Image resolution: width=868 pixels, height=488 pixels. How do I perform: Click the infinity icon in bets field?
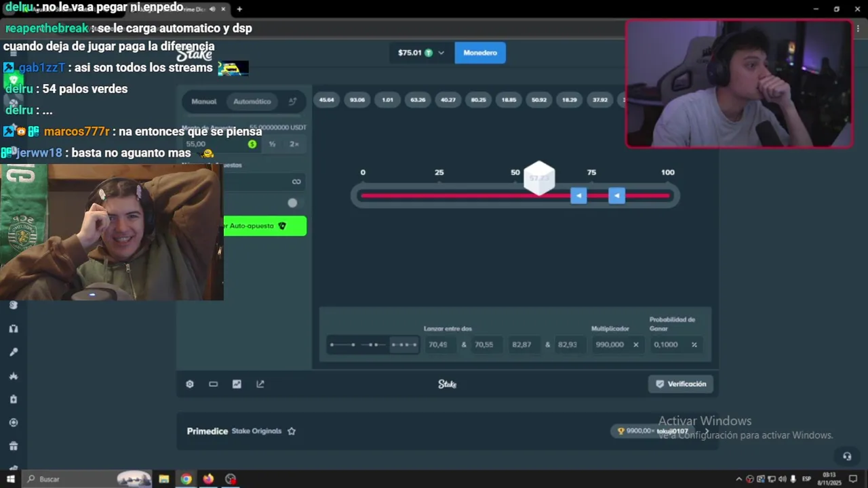(296, 182)
